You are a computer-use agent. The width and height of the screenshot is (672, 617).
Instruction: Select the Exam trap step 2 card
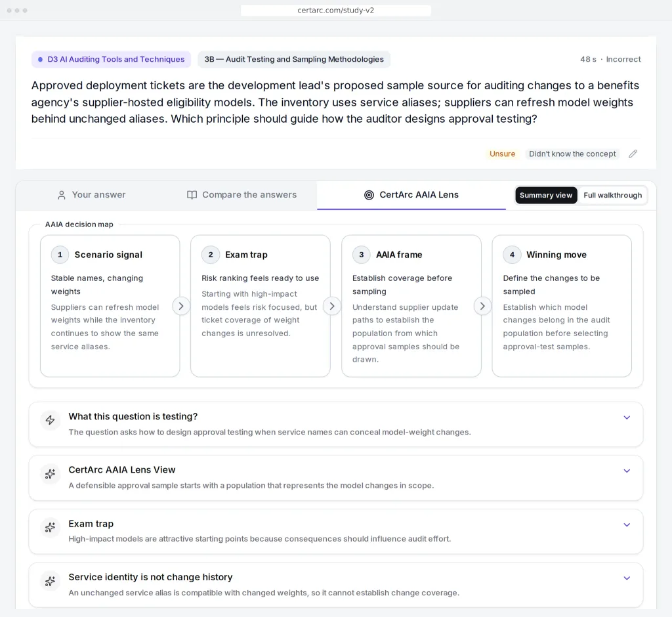click(x=261, y=306)
